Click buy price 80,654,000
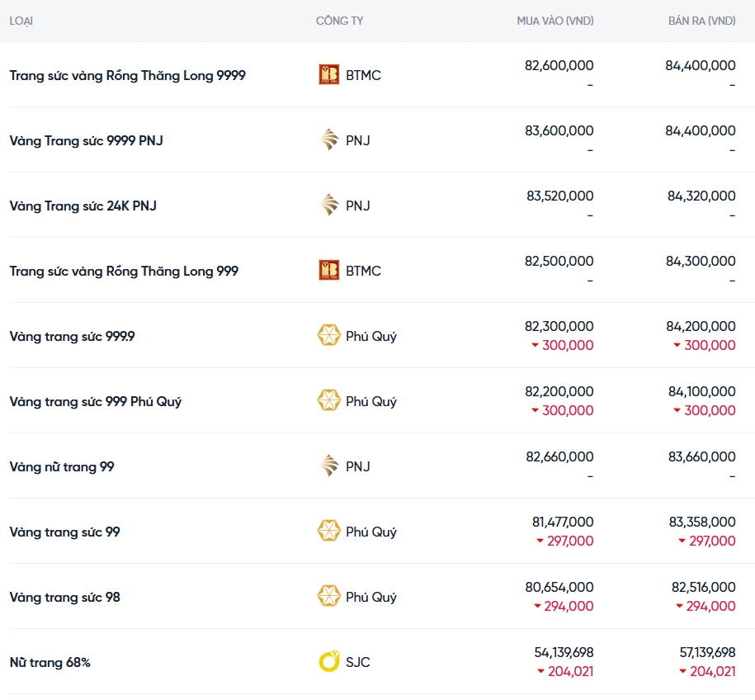Image resolution: width=755 pixels, height=700 pixels. coord(559,587)
